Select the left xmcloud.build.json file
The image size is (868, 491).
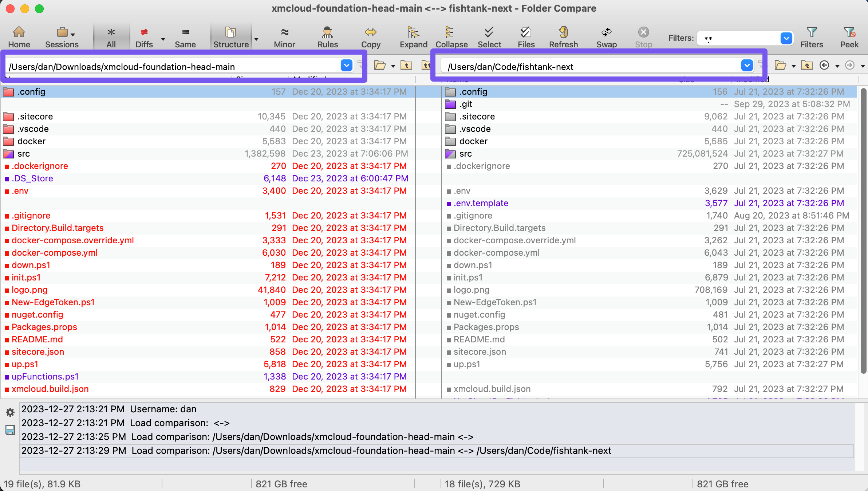(208, 389)
